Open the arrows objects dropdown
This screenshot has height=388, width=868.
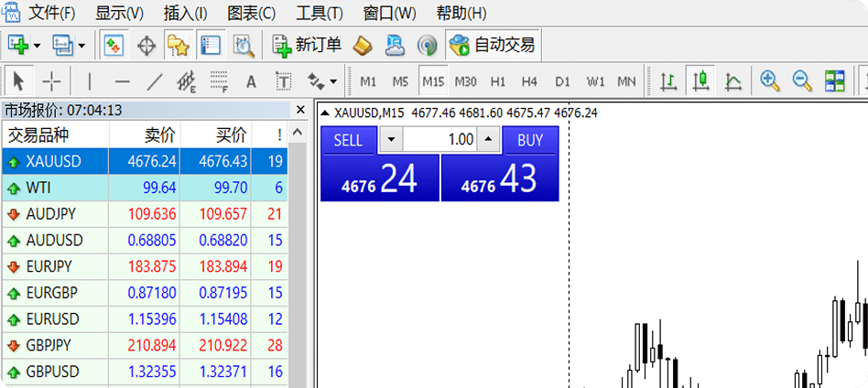click(x=332, y=81)
